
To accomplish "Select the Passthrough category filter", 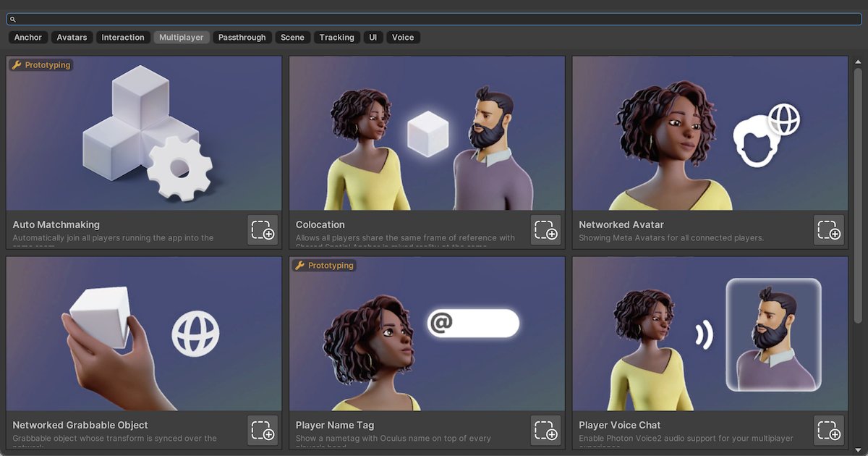I will pyautogui.click(x=242, y=37).
